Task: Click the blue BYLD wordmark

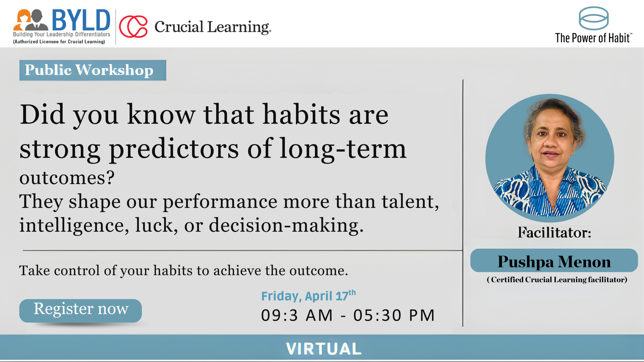Action: click(81, 20)
